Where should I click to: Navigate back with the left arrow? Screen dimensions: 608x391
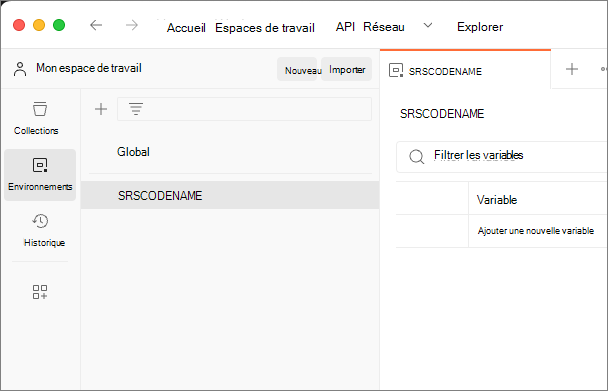[x=96, y=26]
